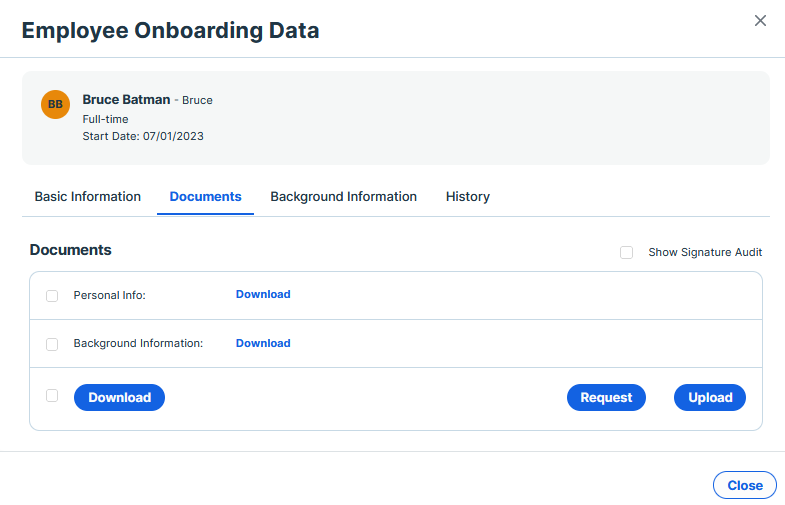
Task: Download the Personal Info document link
Action: 263,294
